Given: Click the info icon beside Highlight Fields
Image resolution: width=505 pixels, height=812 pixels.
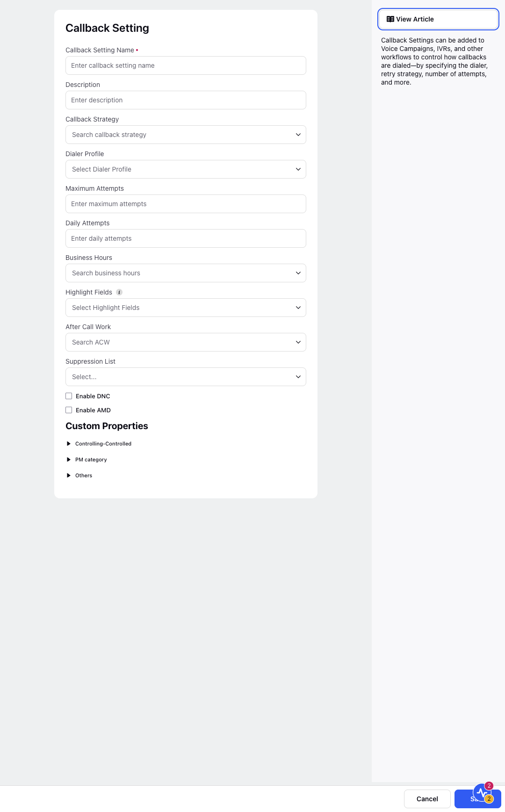Looking at the screenshot, I should tap(119, 292).
